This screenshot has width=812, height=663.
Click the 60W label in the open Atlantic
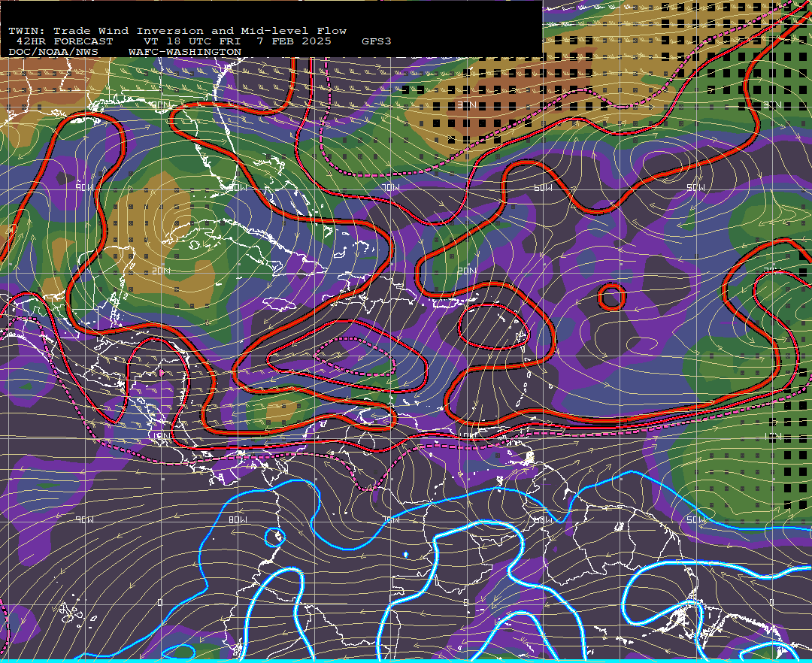[x=544, y=187]
